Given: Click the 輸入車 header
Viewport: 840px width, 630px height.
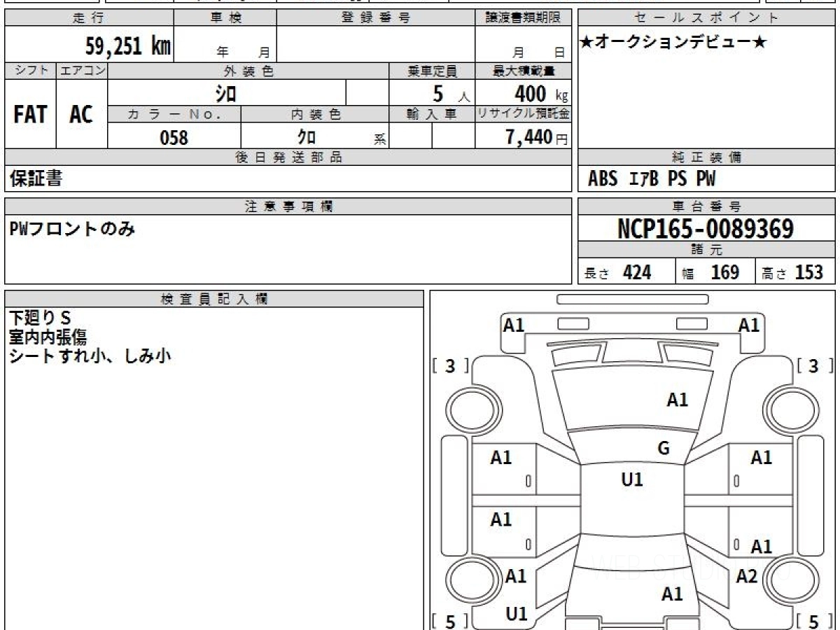Looking at the screenshot, I should point(432,115).
